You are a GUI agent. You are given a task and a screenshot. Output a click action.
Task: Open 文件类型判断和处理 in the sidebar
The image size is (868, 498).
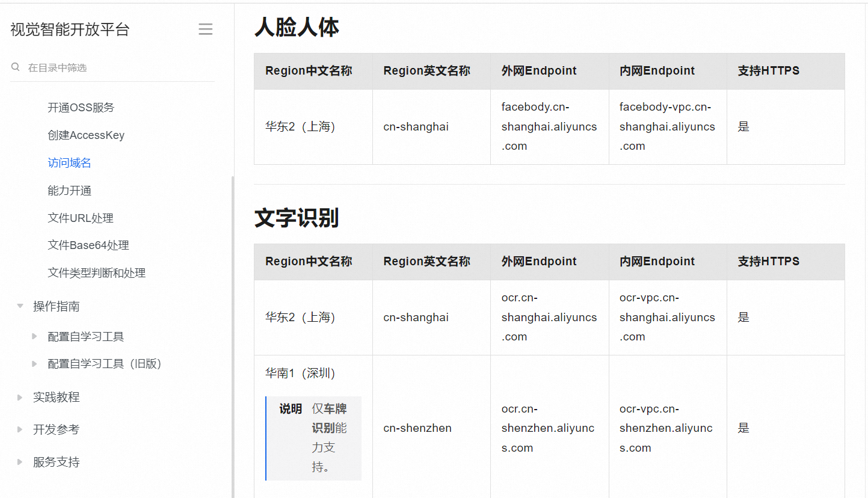[x=97, y=273]
